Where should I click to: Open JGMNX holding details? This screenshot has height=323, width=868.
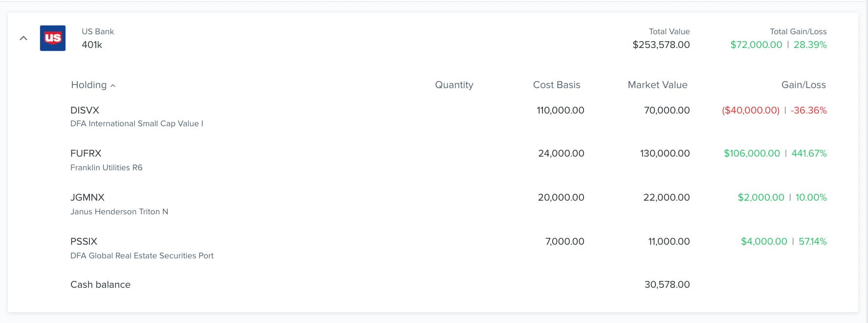[x=449, y=204]
